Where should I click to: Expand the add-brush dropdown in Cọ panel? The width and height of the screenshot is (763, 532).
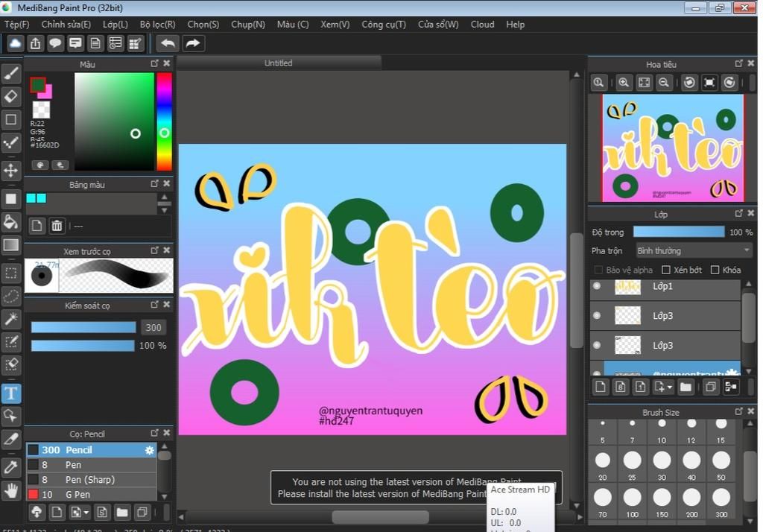86,513
